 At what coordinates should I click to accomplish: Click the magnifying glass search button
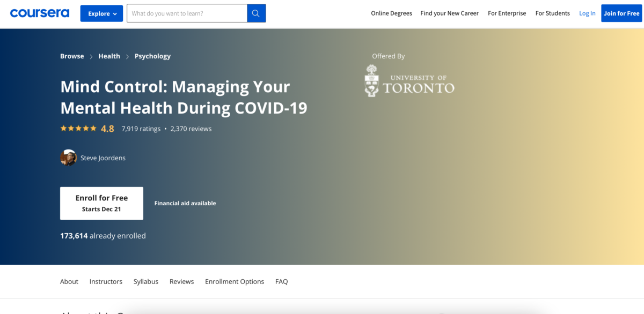click(256, 13)
